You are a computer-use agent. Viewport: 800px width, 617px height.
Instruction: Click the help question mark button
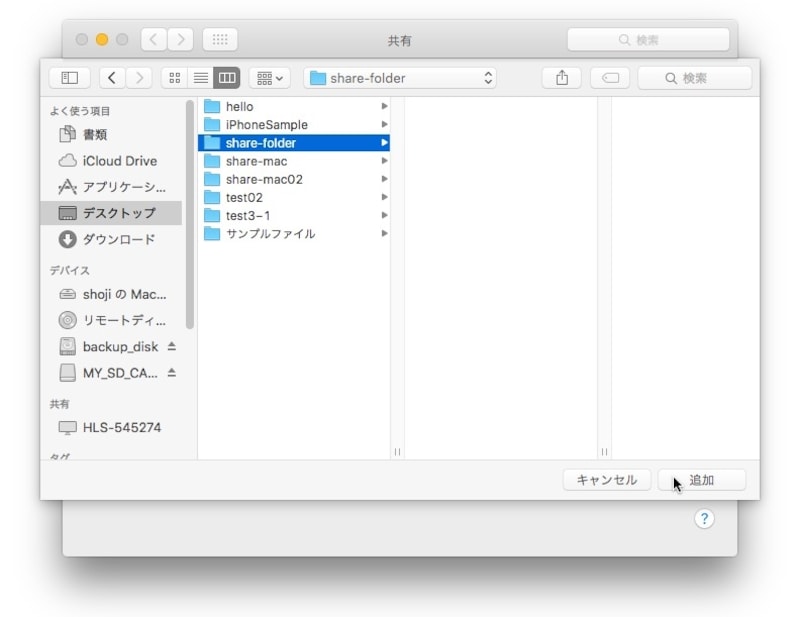click(x=704, y=518)
